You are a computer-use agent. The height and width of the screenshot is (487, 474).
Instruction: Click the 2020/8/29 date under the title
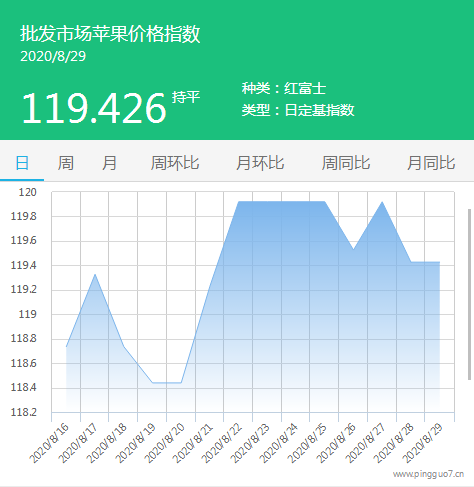click(53, 56)
